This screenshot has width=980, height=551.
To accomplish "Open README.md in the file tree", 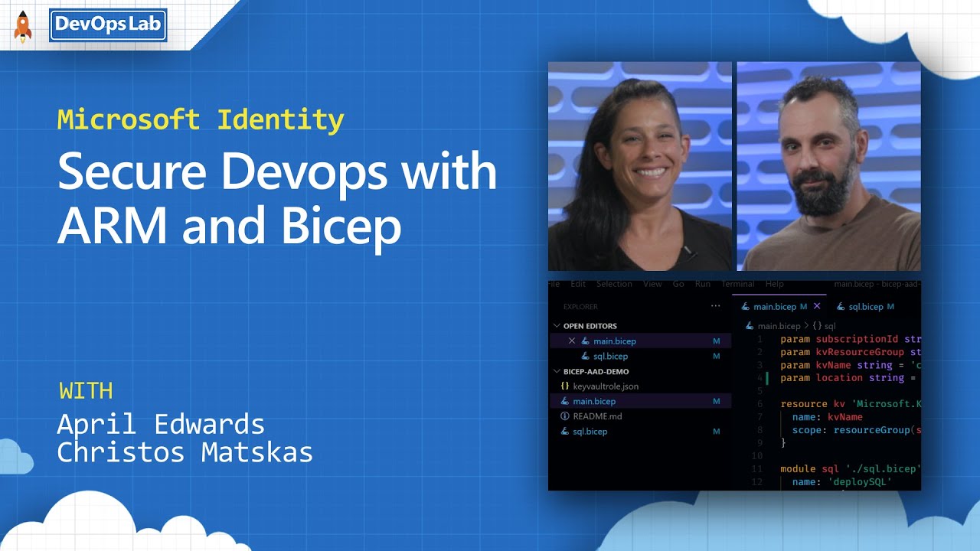I will 597,416.
